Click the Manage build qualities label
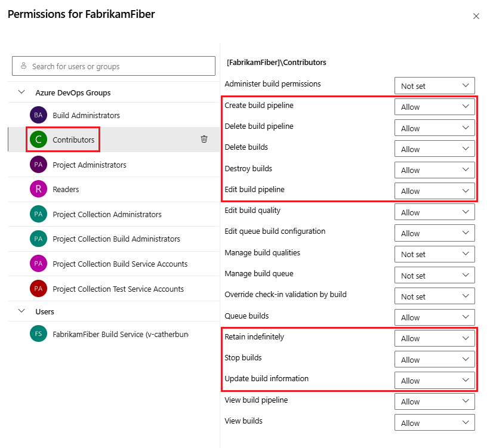 pyautogui.click(x=262, y=252)
